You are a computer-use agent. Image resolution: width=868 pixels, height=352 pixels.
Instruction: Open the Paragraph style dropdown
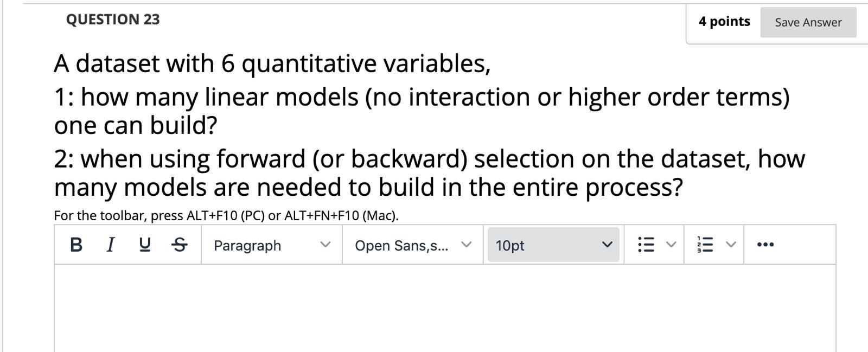tap(271, 245)
